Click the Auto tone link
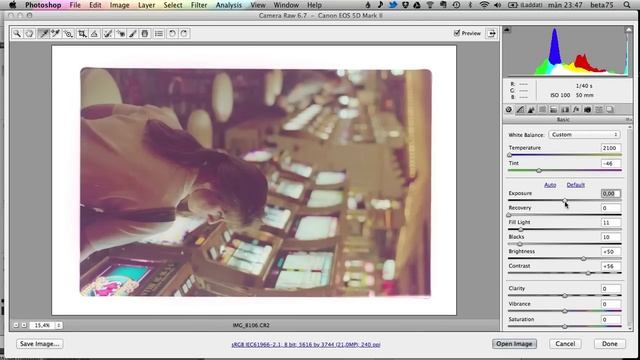The width and height of the screenshot is (640, 360). click(x=550, y=185)
